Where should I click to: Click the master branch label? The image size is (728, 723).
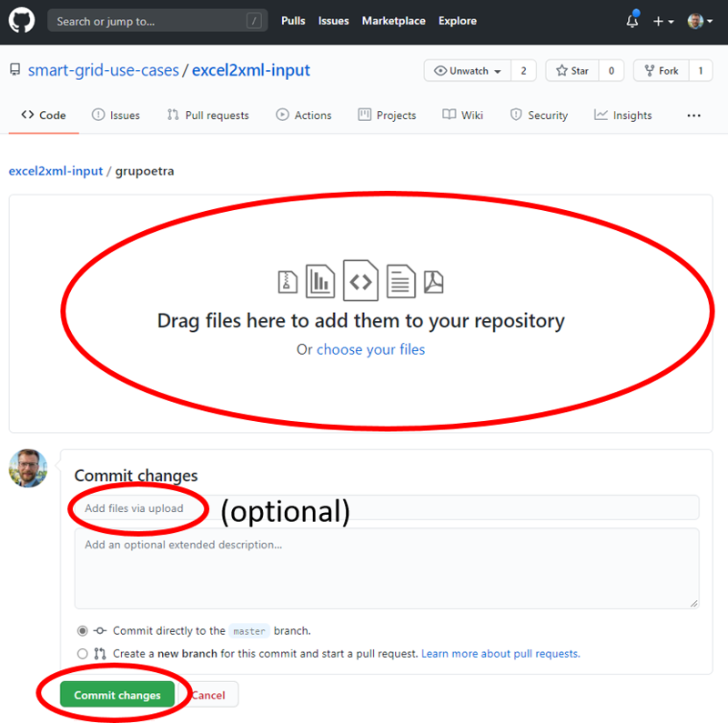249,631
